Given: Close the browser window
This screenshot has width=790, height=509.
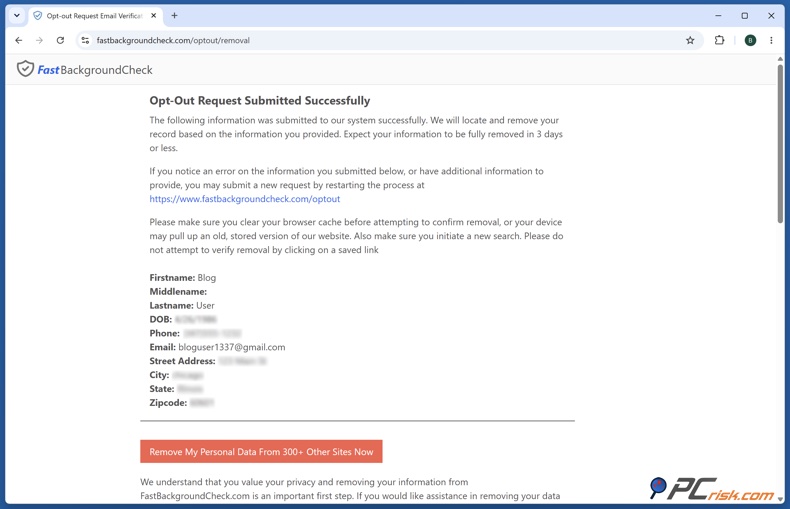Looking at the screenshot, I should point(771,16).
